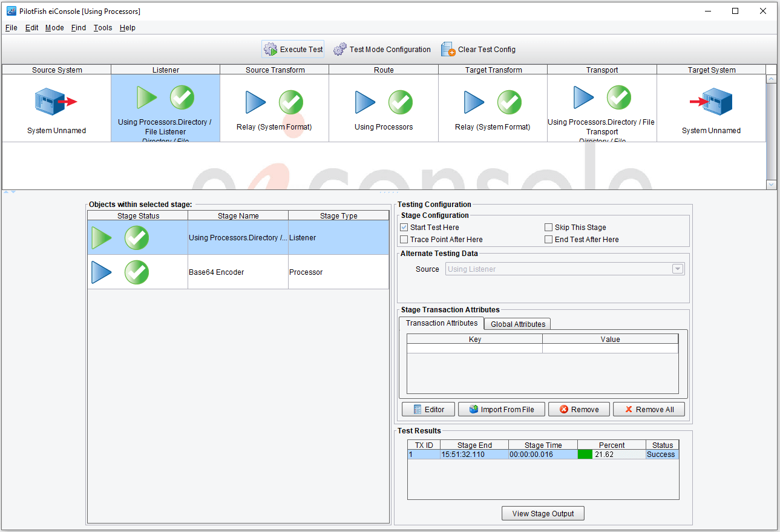The width and height of the screenshot is (780, 532).
Task: Open the attributes Editor button
Action: click(428, 410)
